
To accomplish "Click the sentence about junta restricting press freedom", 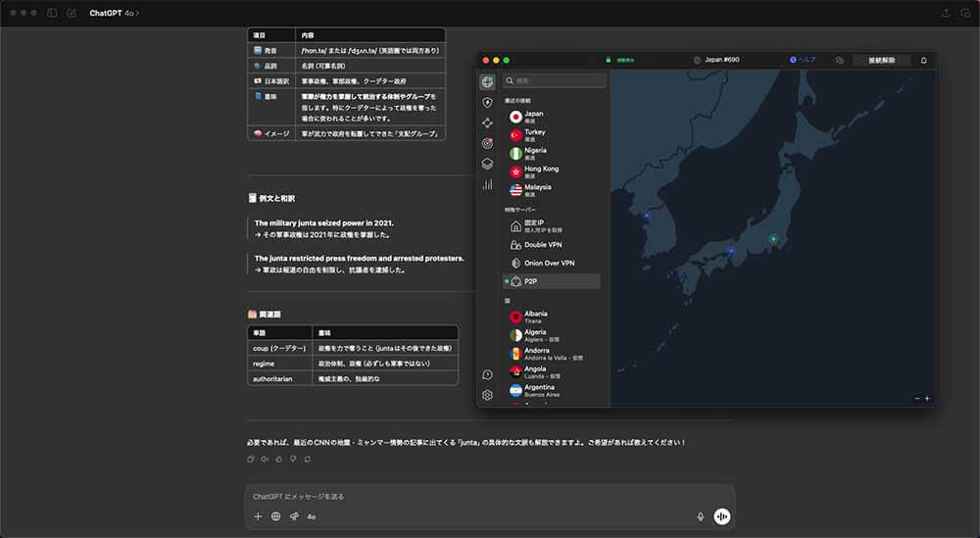I will pos(360,258).
